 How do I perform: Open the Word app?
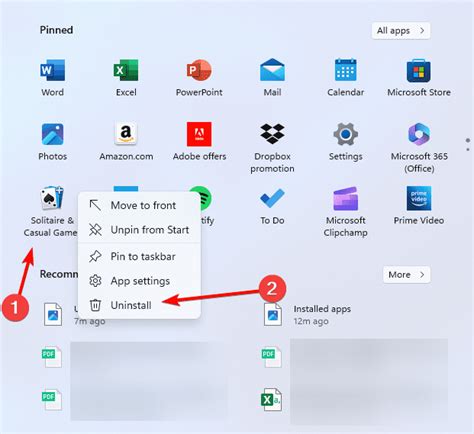[x=52, y=77]
